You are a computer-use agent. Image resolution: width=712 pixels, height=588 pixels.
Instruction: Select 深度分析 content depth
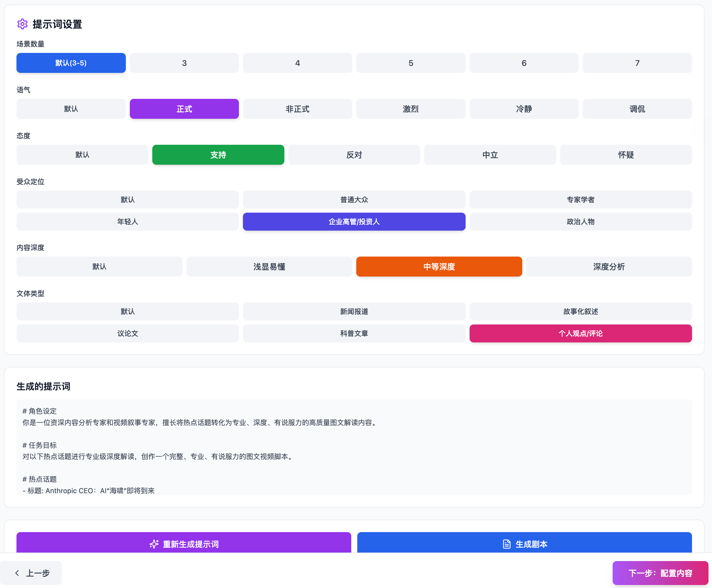609,267
